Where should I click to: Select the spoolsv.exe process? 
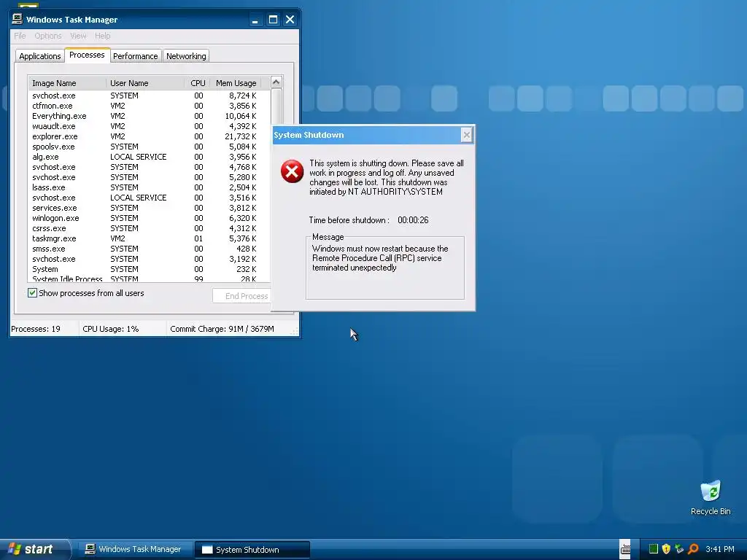[x=149, y=147]
